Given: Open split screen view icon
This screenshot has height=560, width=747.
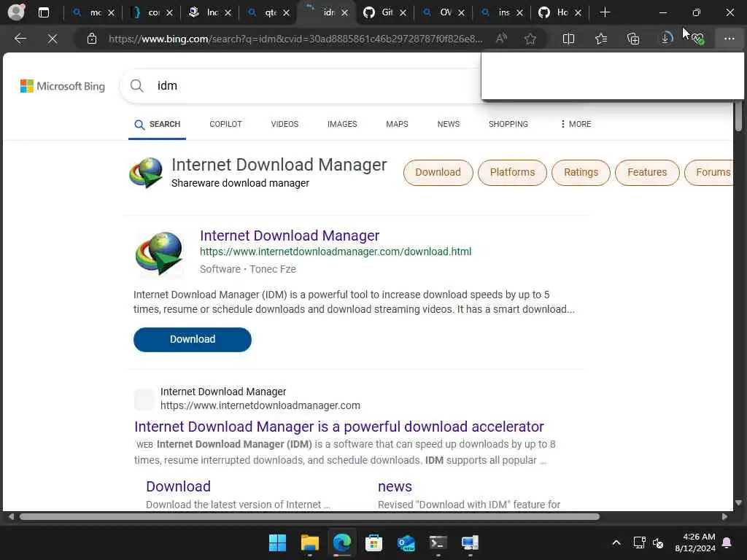Looking at the screenshot, I should click(568, 39).
